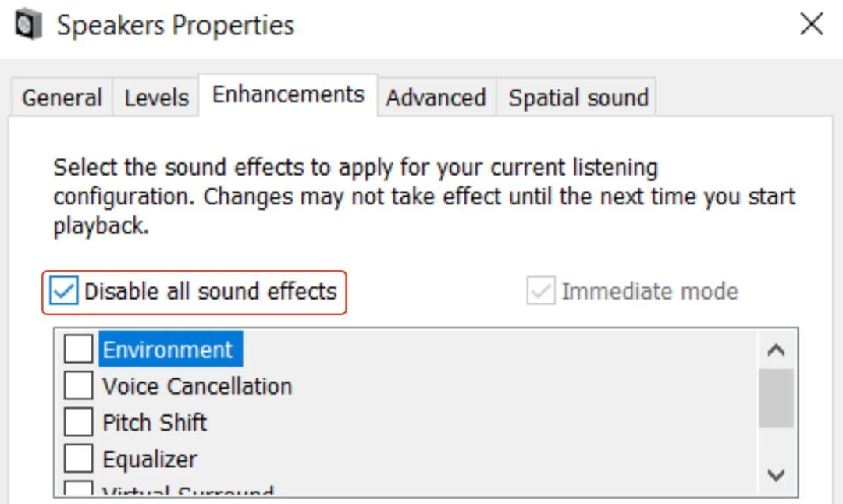Check the Equalizer checkbox

pos(77,459)
